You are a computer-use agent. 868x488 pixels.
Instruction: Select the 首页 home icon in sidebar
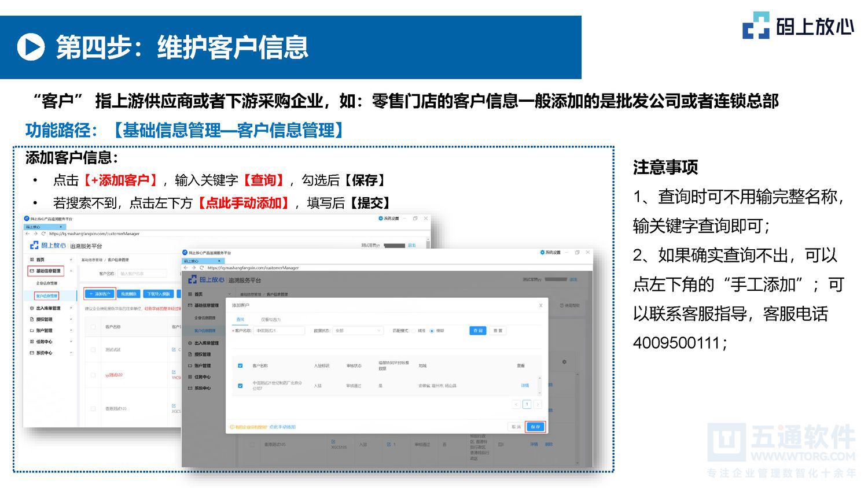[x=190, y=294]
